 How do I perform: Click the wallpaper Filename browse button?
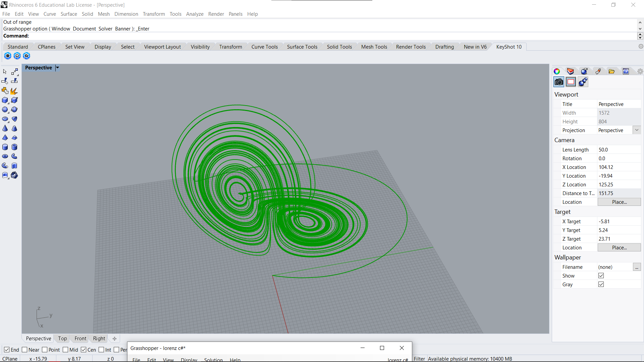pyautogui.click(x=637, y=267)
